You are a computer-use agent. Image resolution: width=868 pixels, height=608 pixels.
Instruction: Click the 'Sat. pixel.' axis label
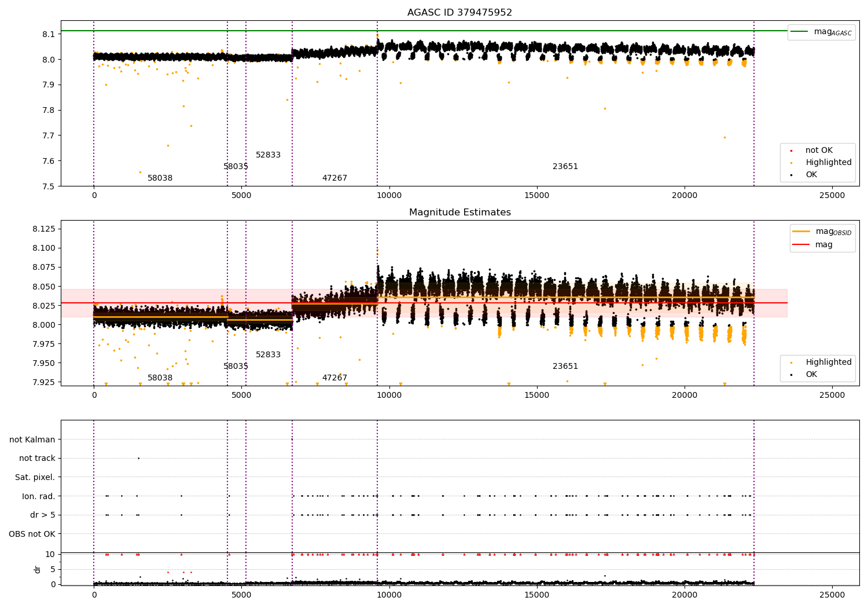pos(35,478)
